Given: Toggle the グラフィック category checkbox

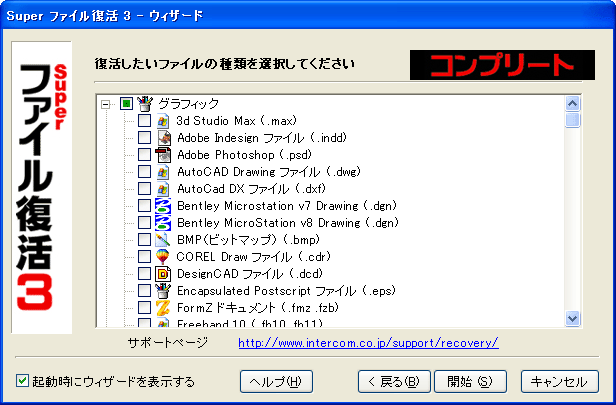Looking at the screenshot, I should coord(126,104).
